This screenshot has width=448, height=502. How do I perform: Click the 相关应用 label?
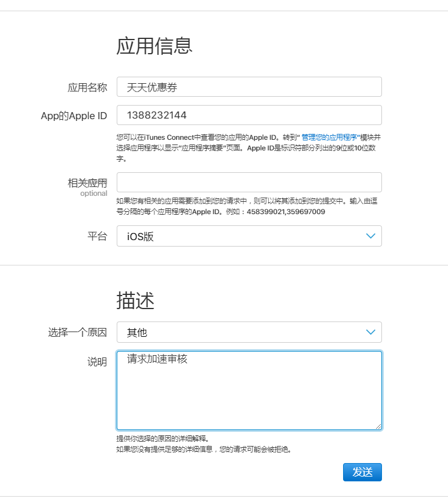(x=87, y=183)
